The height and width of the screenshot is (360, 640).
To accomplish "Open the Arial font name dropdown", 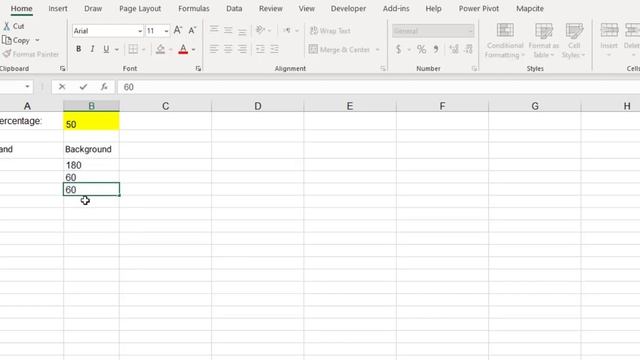I will click(140, 31).
